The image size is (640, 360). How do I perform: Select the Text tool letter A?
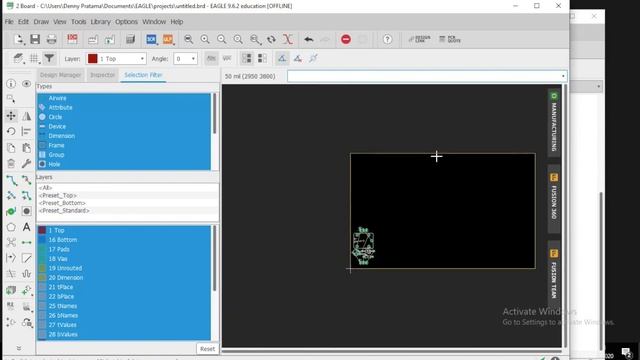[x=27, y=227]
